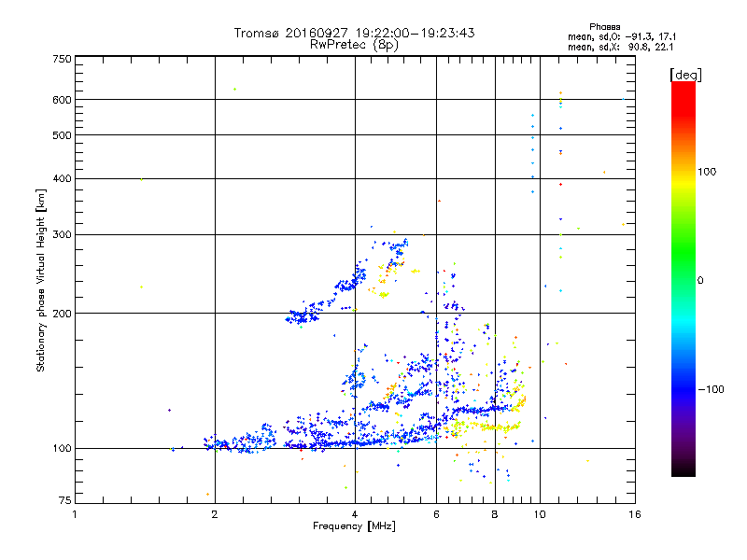This screenshot has width=747, height=560.
Task: Click the y-axis tick label '200'
Action: (x=62, y=314)
